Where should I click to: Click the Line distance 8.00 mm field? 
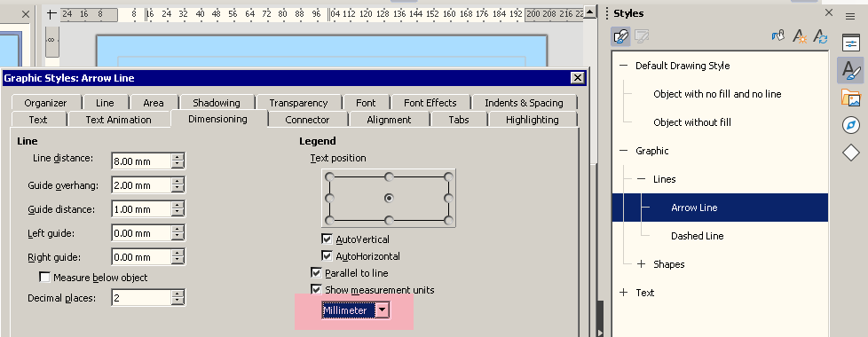[x=141, y=161]
